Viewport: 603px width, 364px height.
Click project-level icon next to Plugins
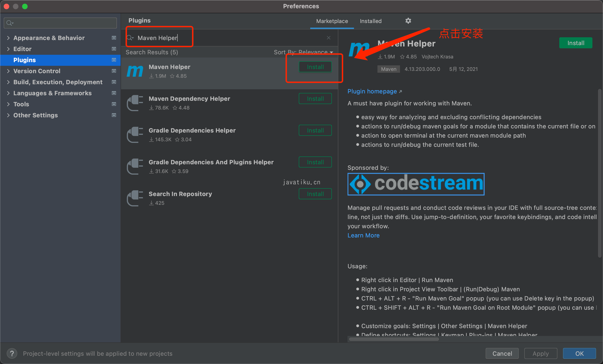114,60
